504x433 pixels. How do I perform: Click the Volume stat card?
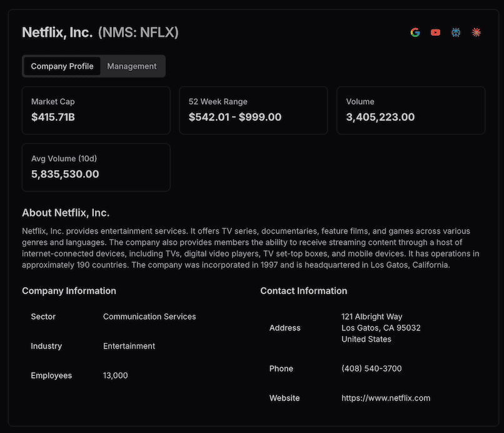click(x=411, y=110)
